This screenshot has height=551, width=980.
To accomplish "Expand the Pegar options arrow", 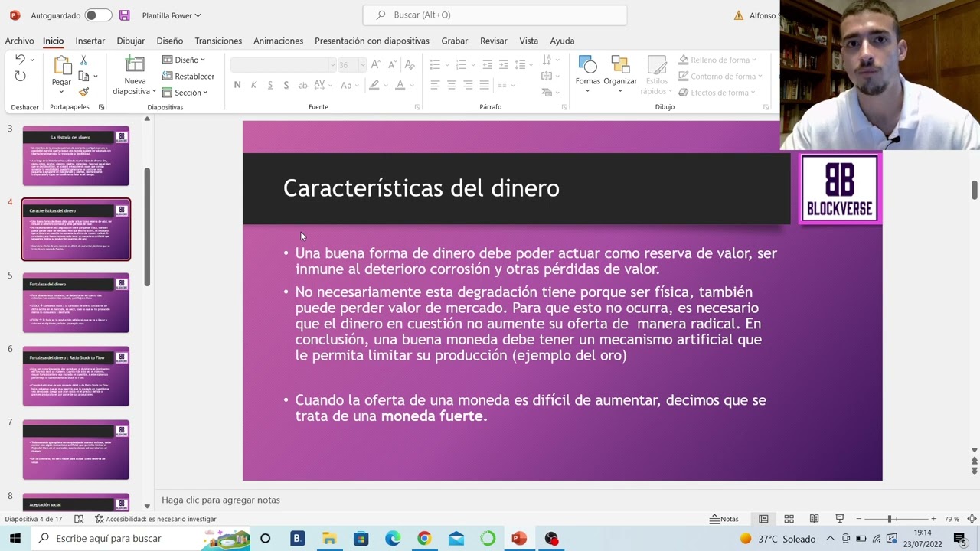I will pos(61,90).
